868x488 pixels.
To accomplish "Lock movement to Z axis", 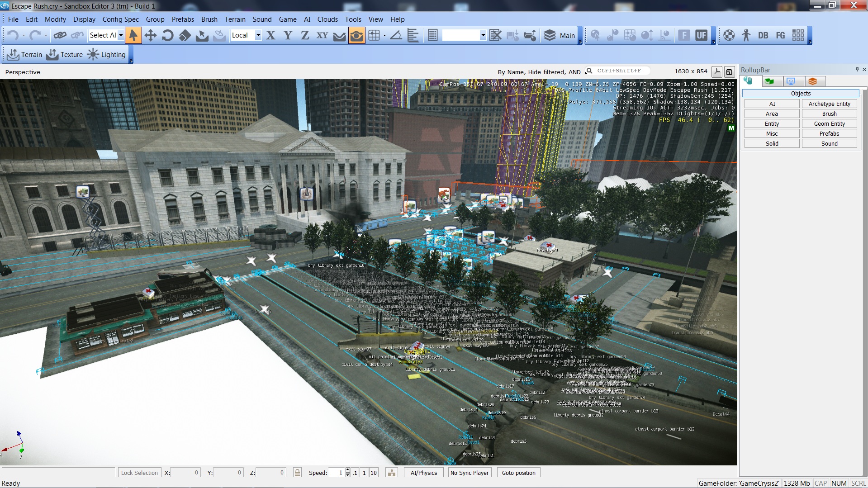I will 305,35.
